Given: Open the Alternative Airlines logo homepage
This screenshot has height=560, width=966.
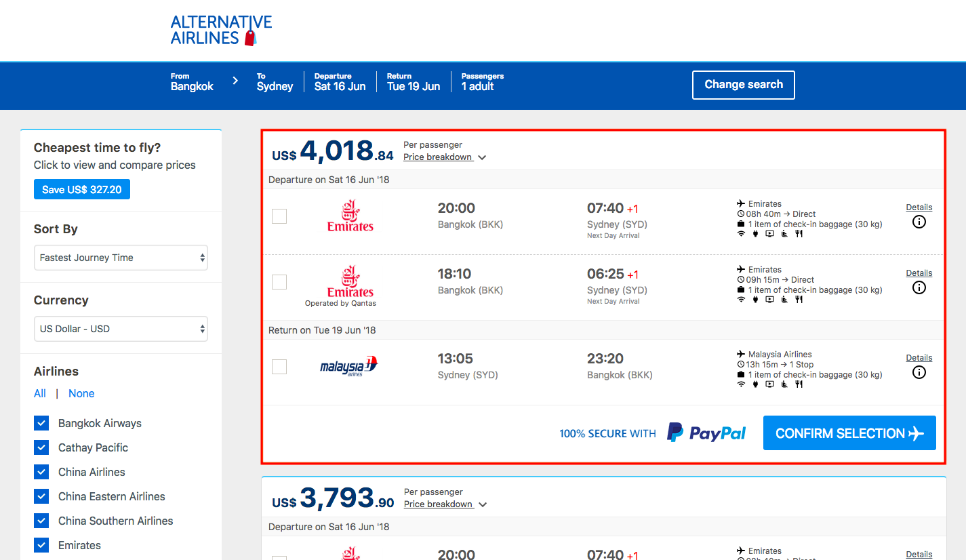Looking at the screenshot, I should (x=221, y=31).
